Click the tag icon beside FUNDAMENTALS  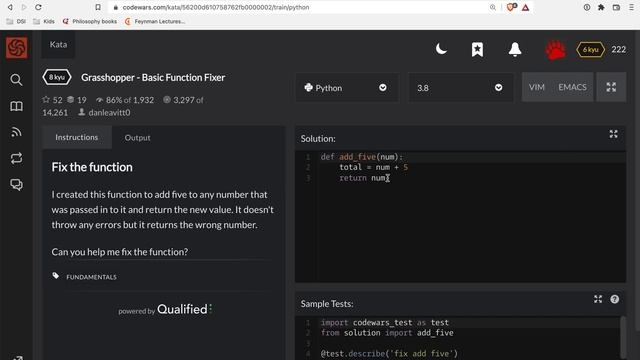(56, 276)
